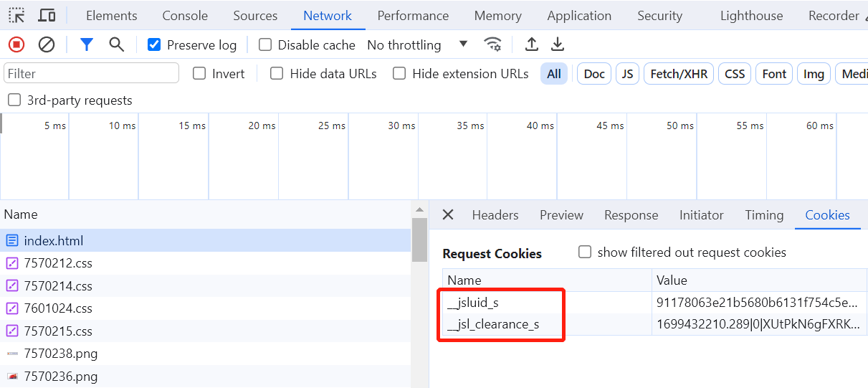Filter requests by CSS type
This screenshot has height=388, width=868.
pyautogui.click(x=735, y=73)
